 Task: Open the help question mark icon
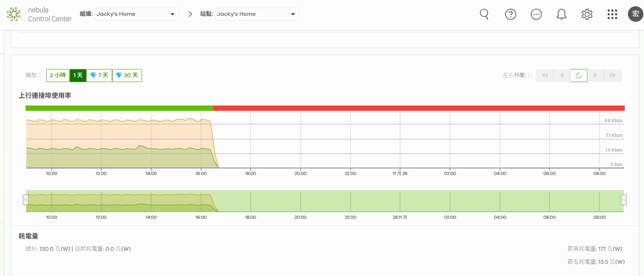[510, 14]
